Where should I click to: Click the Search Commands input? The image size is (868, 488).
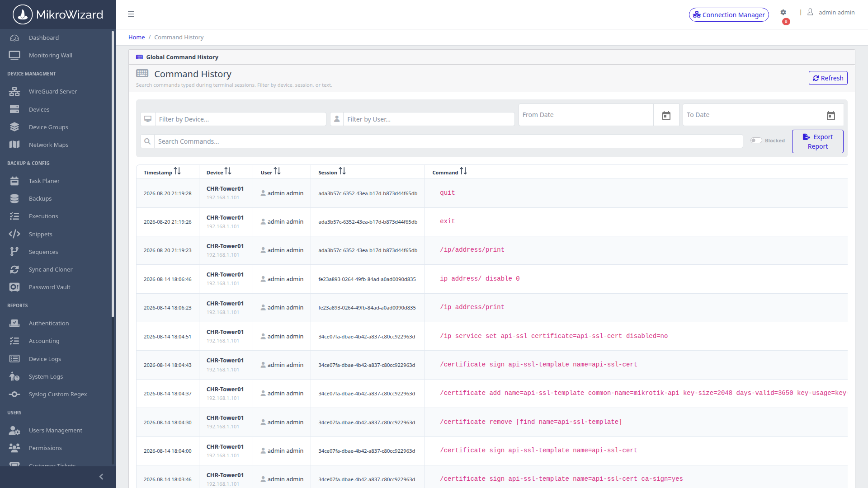[448, 141]
